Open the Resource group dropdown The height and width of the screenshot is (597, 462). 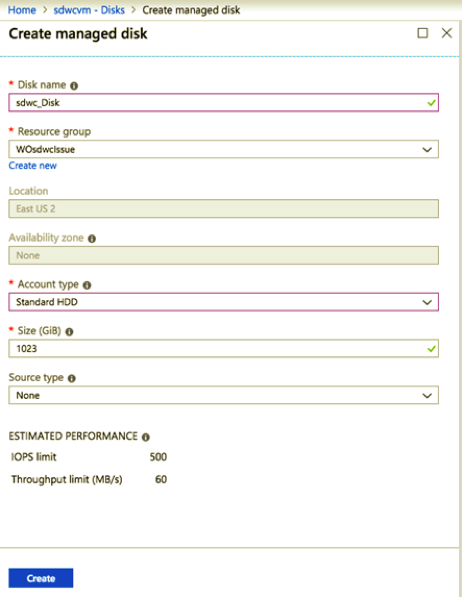[x=224, y=149]
